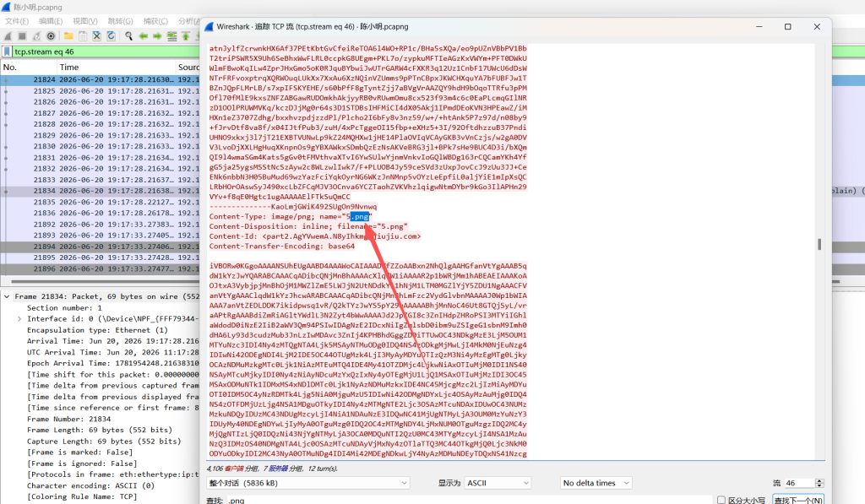The height and width of the screenshot is (504, 865).
Task: Click the stream number field showing 46
Action: (x=799, y=483)
